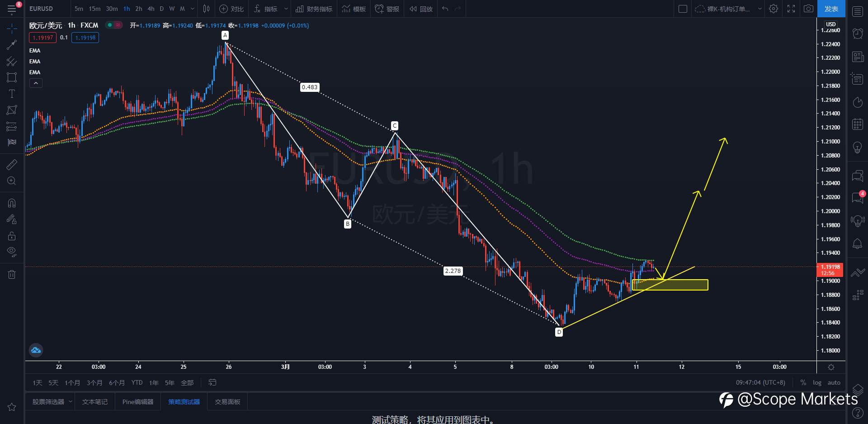Open the go to date tool
The image size is (868, 424).
click(x=212, y=383)
